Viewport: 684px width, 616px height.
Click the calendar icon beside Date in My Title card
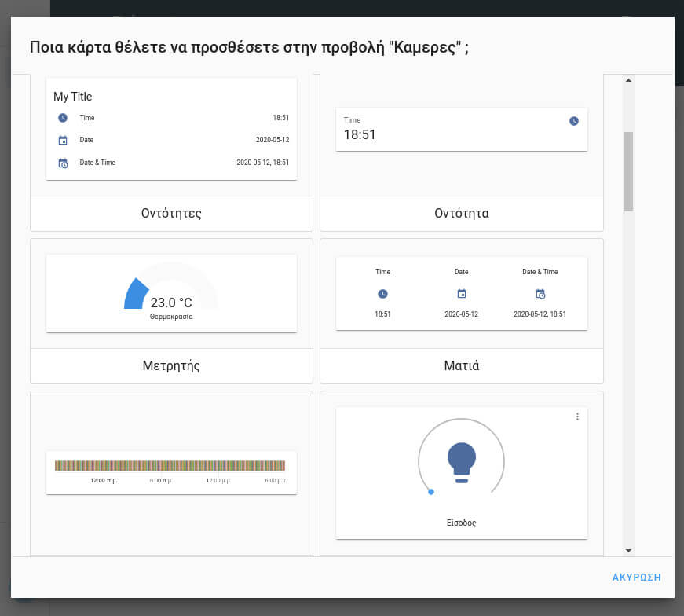pos(63,140)
